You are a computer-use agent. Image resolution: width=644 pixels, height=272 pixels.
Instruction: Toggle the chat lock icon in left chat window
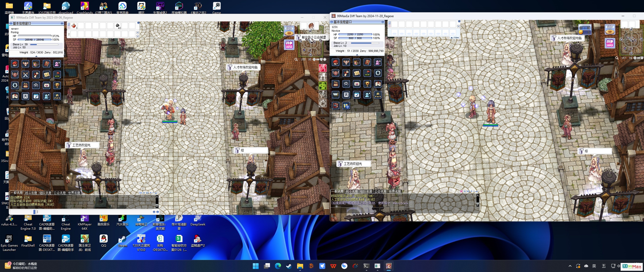click(156, 193)
